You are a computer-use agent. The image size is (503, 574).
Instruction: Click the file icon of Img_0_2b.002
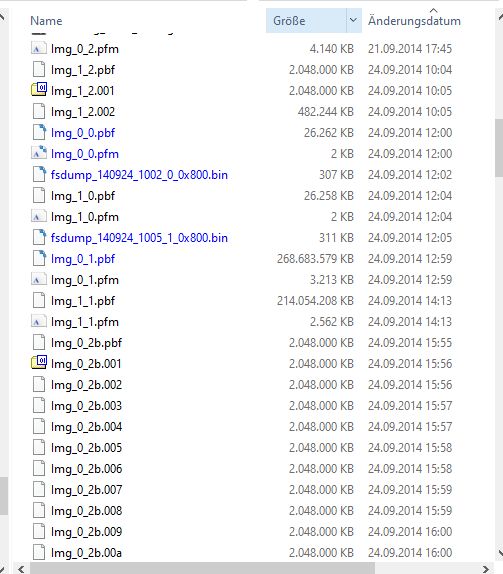click(x=39, y=384)
